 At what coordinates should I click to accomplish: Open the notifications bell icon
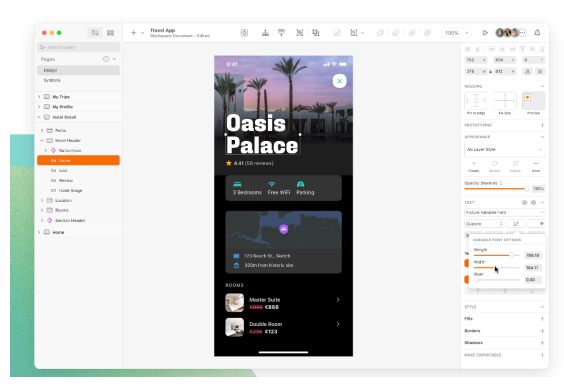click(537, 33)
